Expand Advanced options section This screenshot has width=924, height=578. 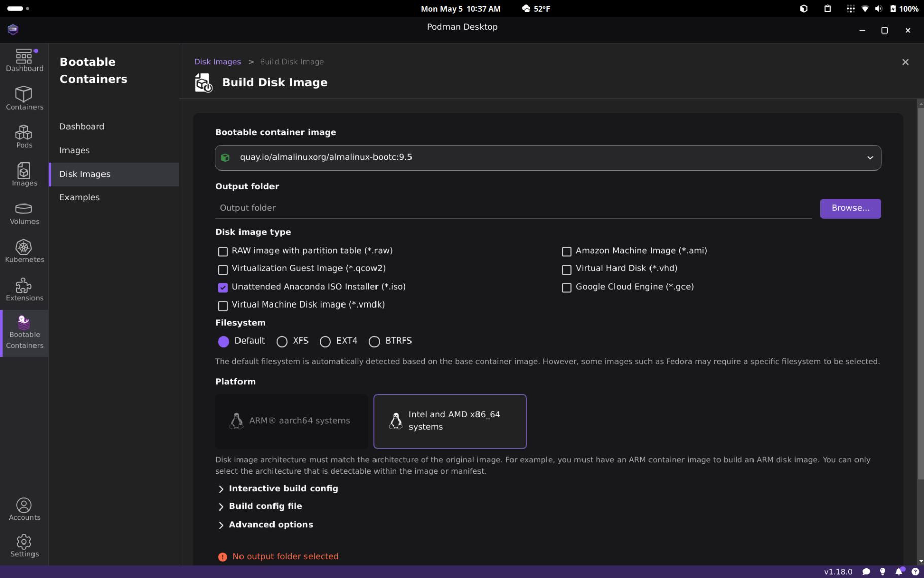(265, 525)
